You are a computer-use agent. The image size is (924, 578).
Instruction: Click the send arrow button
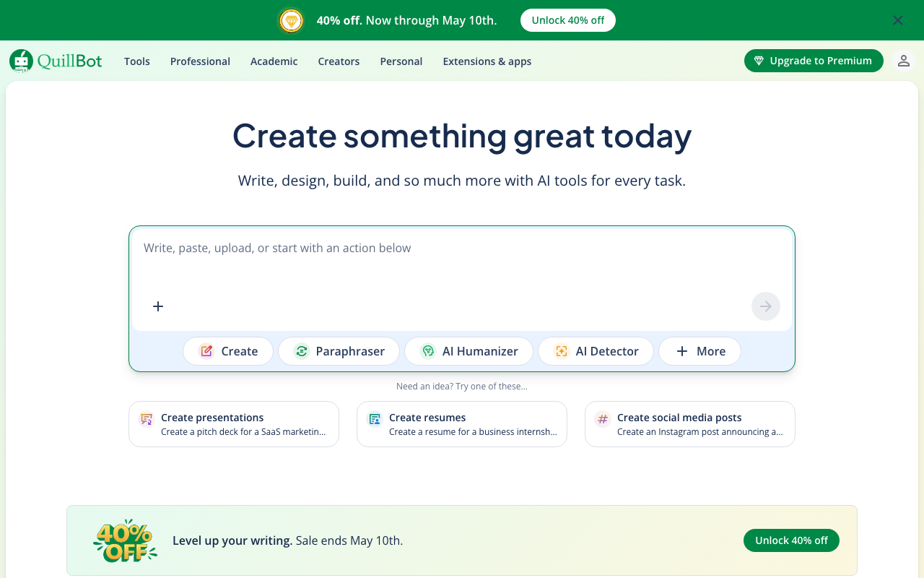(766, 306)
